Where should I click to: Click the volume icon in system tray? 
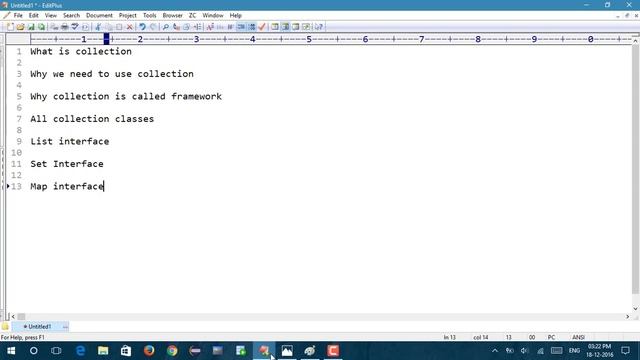pos(524,351)
